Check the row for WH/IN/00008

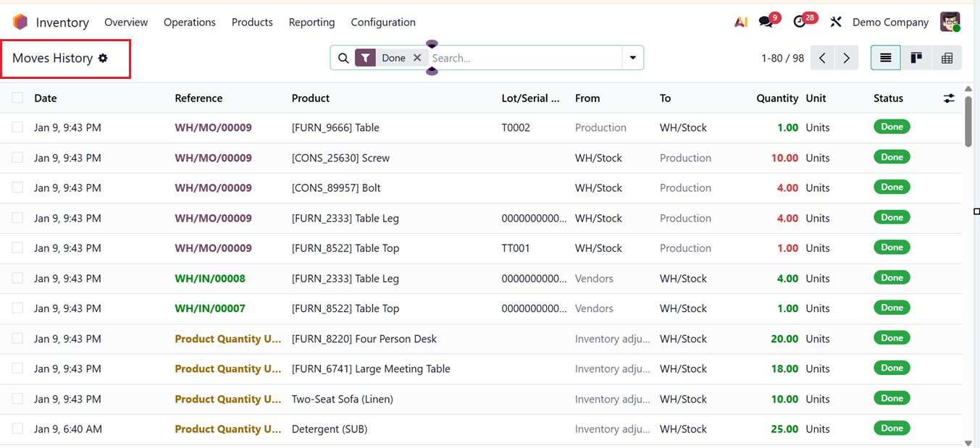click(17, 278)
